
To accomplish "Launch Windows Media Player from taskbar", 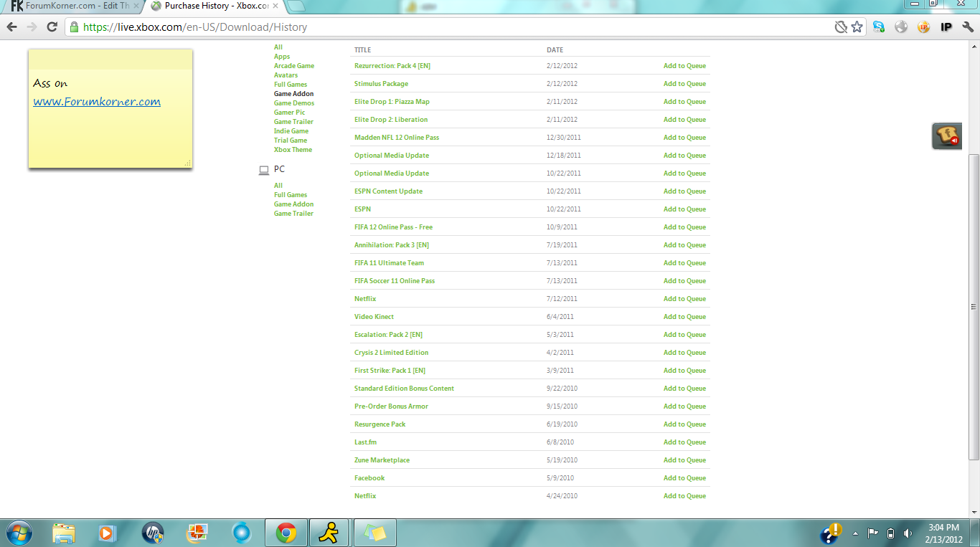I will click(x=107, y=533).
